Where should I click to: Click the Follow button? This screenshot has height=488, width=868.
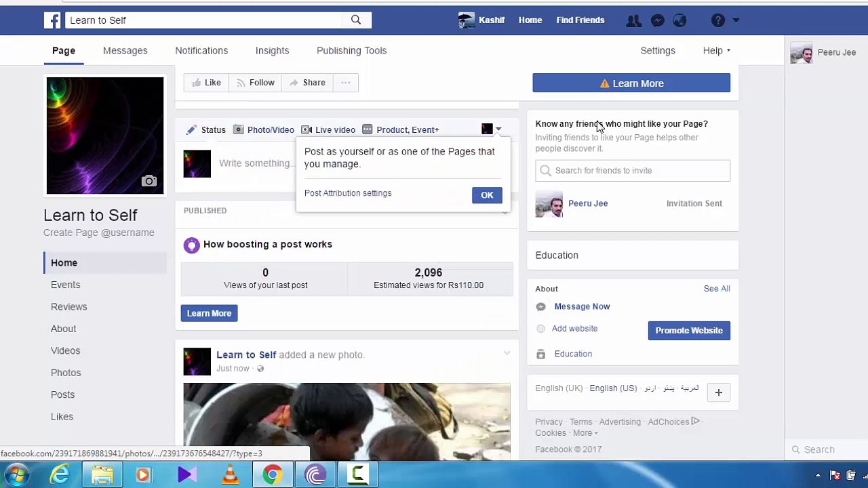tap(255, 83)
